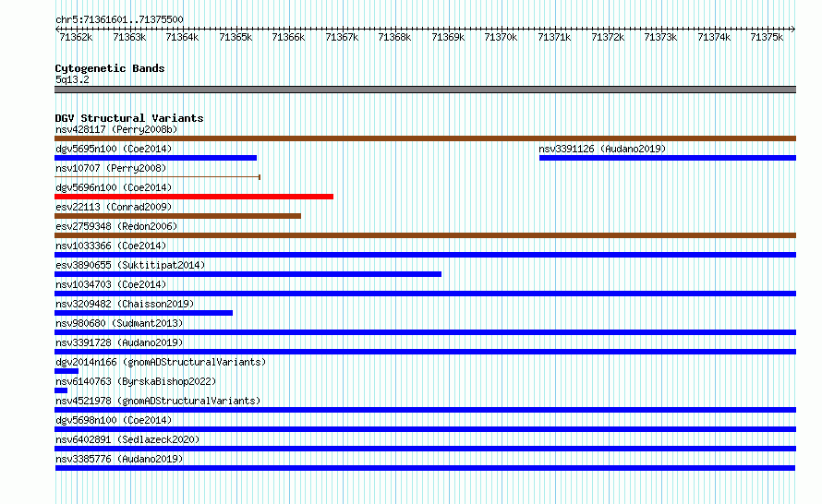This screenshot has height=504, width=822.
Task: Click the blue nsv1034703 variant bar
Action: tap(425, 294)
